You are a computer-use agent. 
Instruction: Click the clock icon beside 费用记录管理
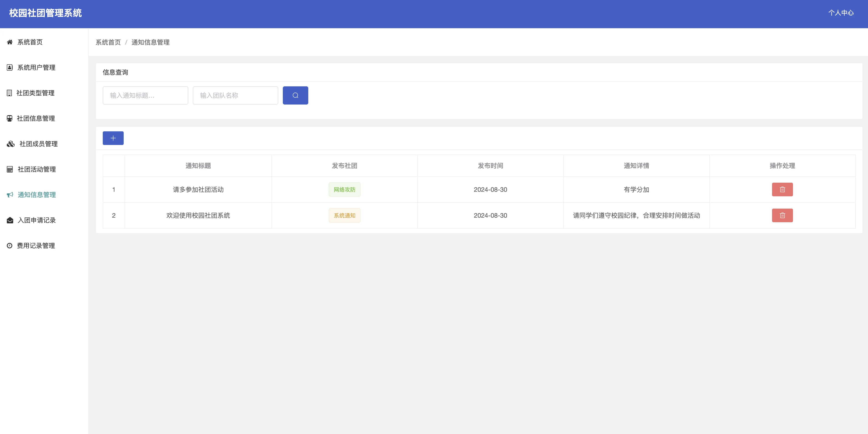(x=10, y=246)
